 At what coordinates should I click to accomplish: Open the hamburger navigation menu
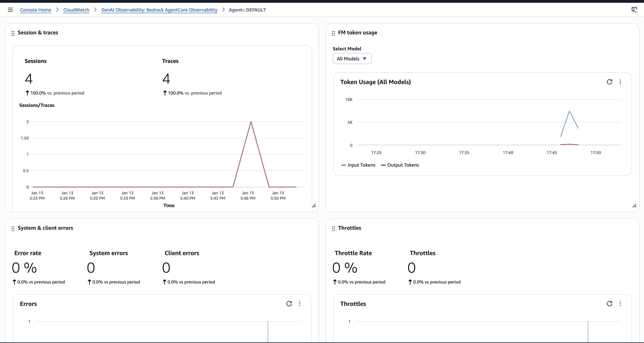point(10,10)
